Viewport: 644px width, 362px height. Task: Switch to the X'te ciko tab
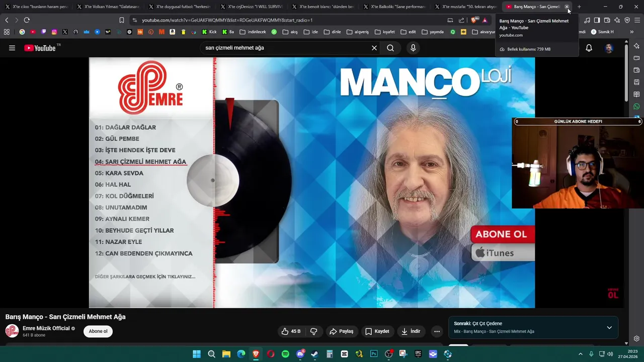click(x=36, y=7)
